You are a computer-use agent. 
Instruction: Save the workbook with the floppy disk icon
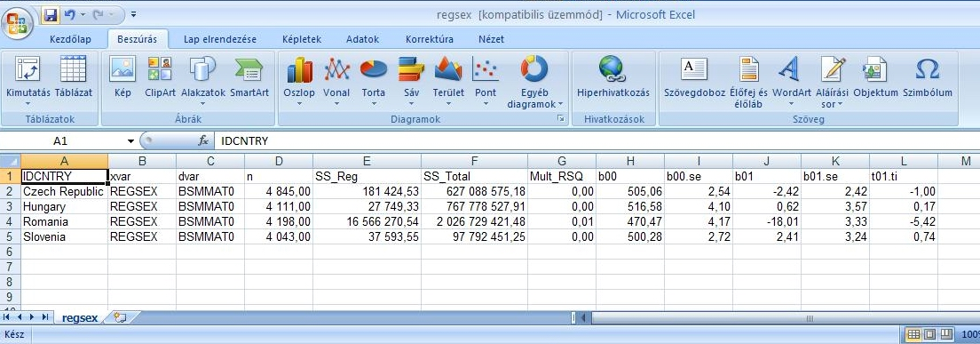click(50, 14)
